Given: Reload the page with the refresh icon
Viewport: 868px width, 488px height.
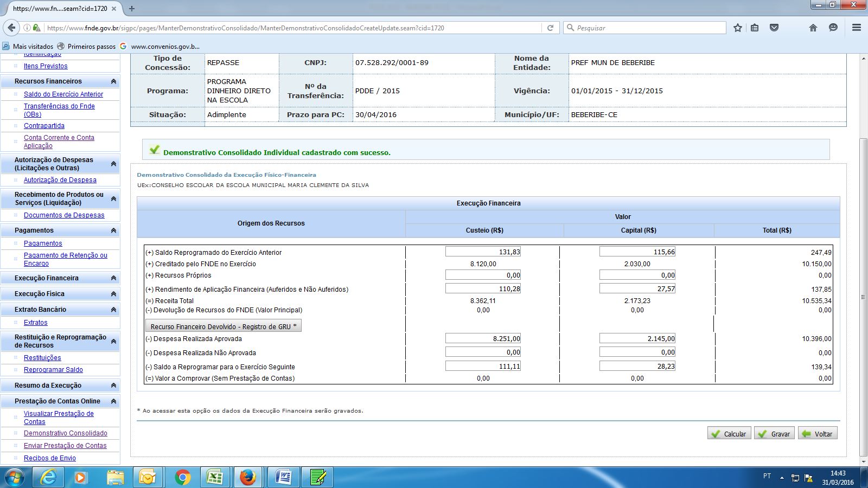Looking at the screenshot, I should coord(550,28).
